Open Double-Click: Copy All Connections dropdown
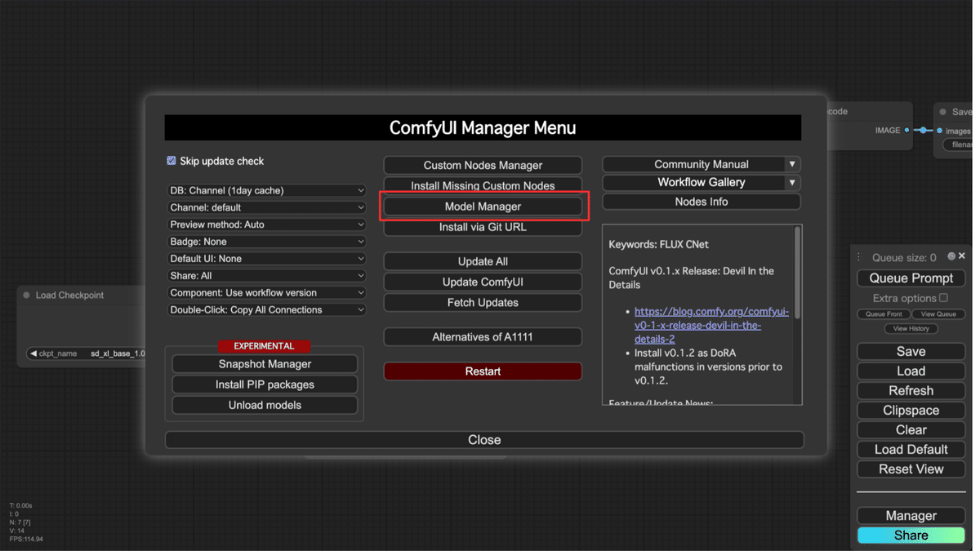The image size is (980, 551). (266, 310)
